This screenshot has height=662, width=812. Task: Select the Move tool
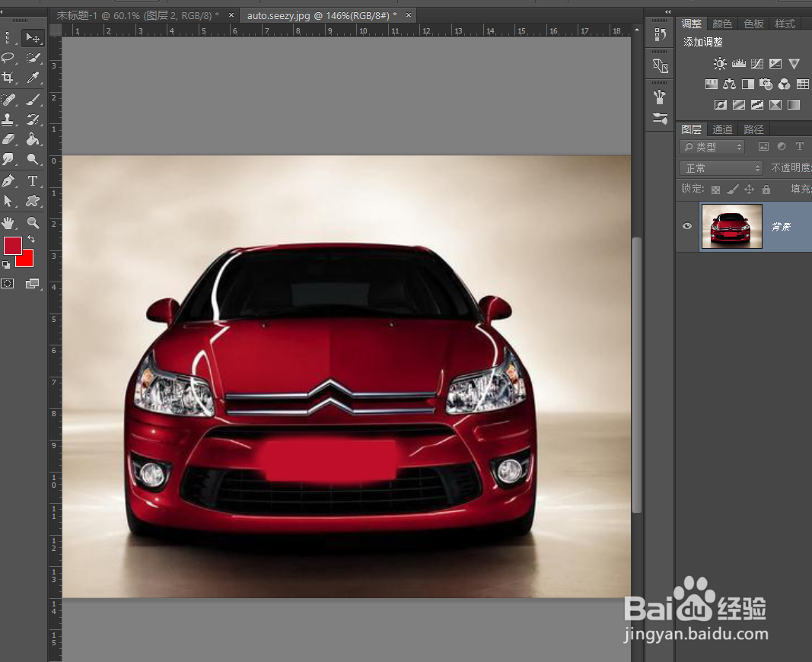click(33, 38)
